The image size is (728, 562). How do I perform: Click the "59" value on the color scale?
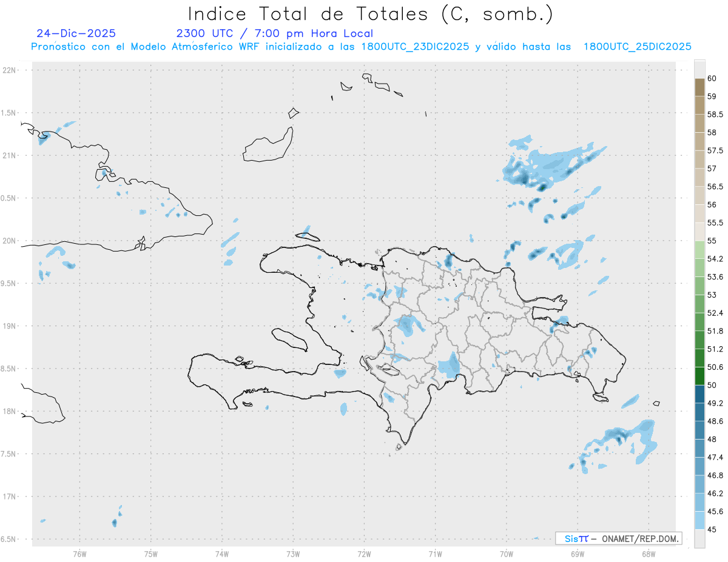712,96
